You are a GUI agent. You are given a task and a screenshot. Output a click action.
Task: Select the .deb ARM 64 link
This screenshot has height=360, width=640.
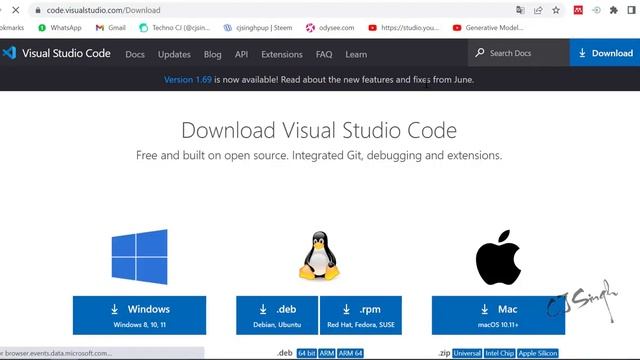coord(350,353)
